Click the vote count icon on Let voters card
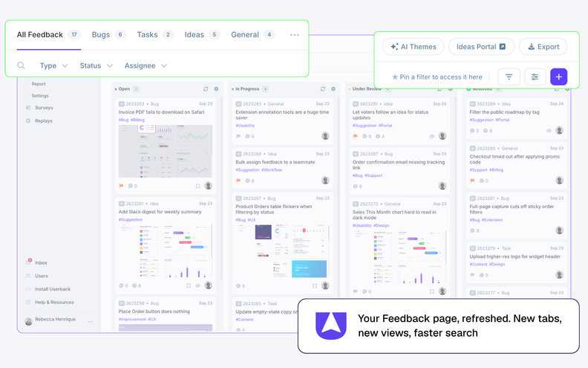588x368 pixels. [378, 136]
